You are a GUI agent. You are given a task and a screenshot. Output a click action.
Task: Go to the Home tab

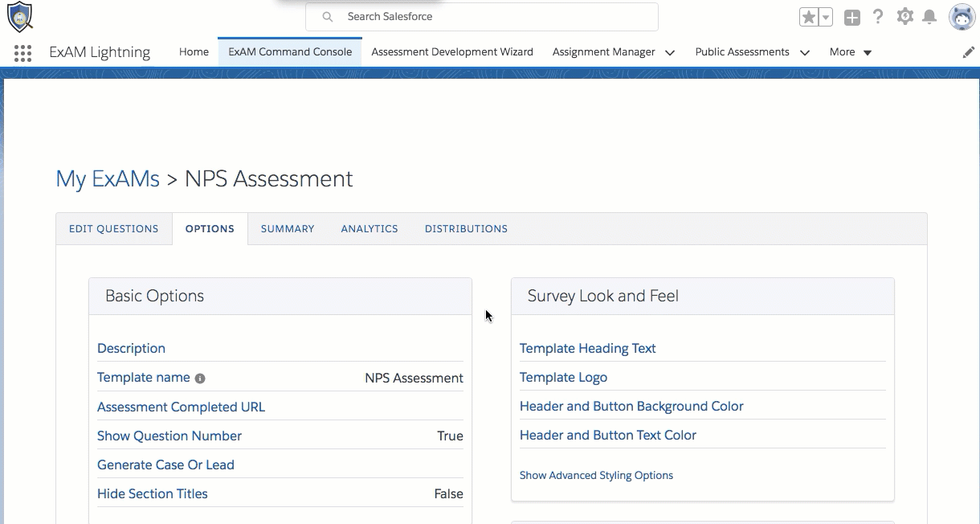tap(194, 52)
